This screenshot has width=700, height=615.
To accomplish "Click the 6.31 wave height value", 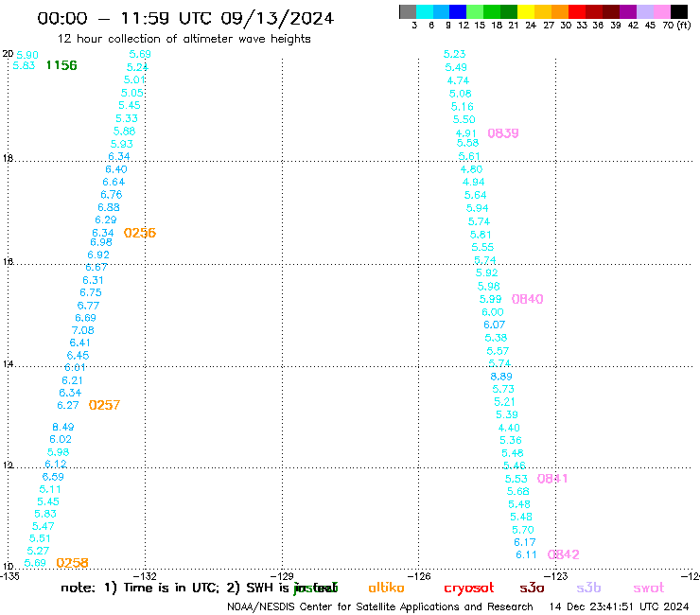I will (x=94, y=280).
